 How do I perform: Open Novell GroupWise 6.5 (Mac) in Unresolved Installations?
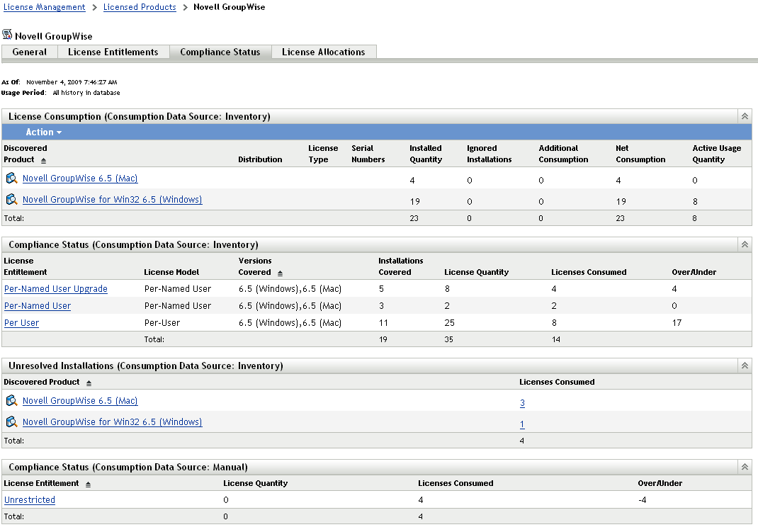pyautogui.click(x=80, y=400)
